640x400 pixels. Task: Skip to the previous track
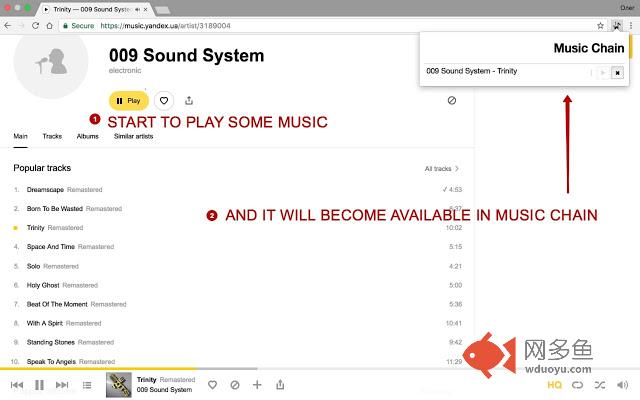coord(17,385)
